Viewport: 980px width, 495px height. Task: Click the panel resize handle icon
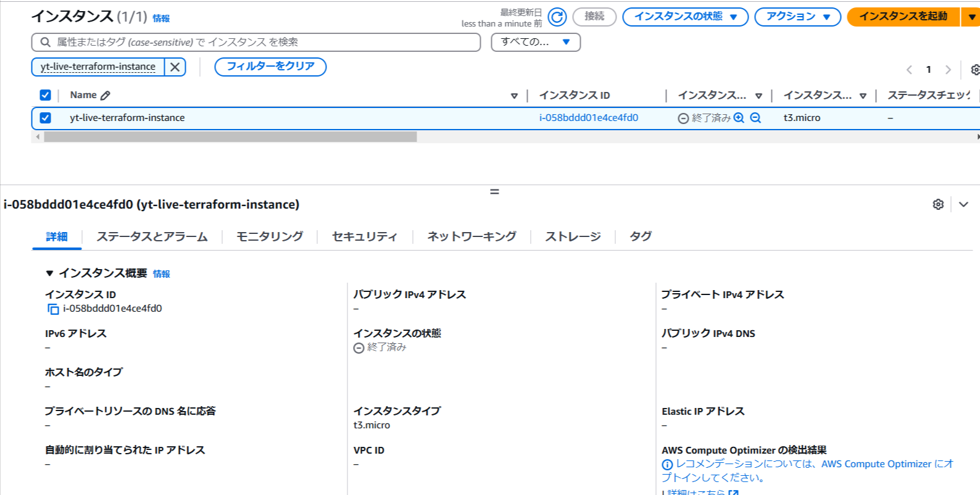click(494, 192)
